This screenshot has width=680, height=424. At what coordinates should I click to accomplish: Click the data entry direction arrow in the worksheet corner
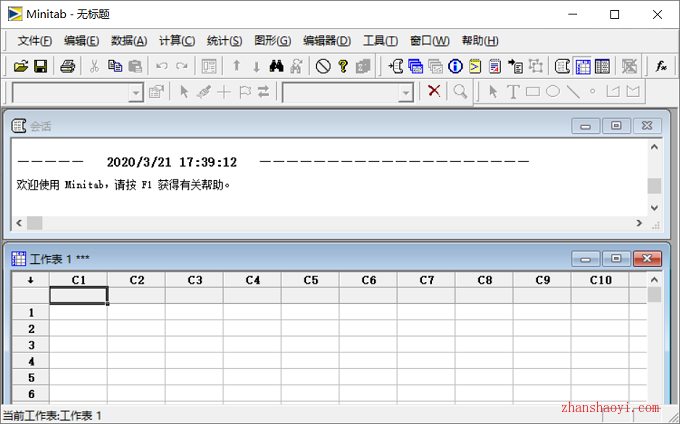[30, 280]
